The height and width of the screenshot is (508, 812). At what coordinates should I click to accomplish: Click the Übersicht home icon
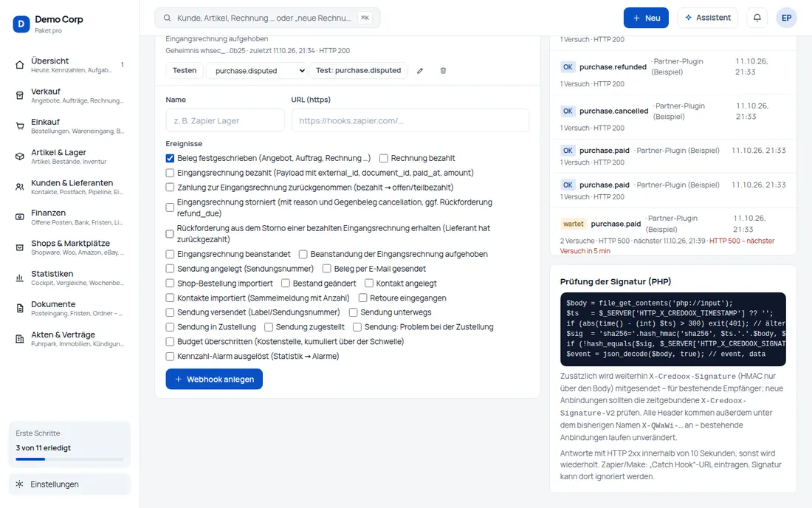[20, 65]
